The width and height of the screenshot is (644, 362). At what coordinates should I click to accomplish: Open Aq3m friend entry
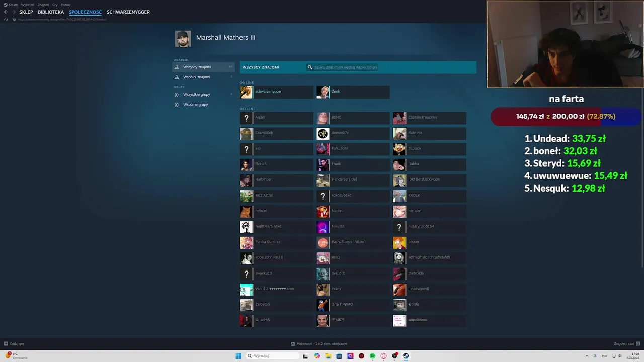(277, 118)
